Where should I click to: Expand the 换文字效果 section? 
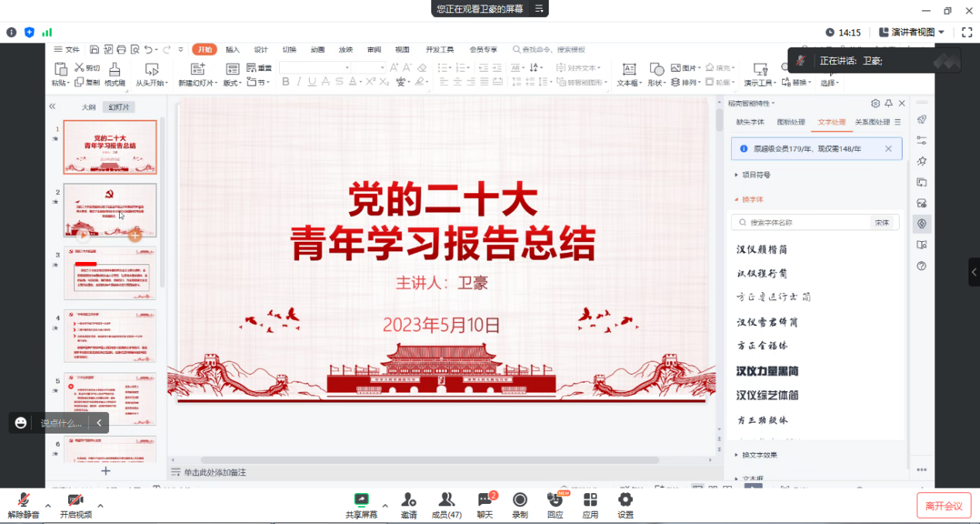[x=756, y=455]
